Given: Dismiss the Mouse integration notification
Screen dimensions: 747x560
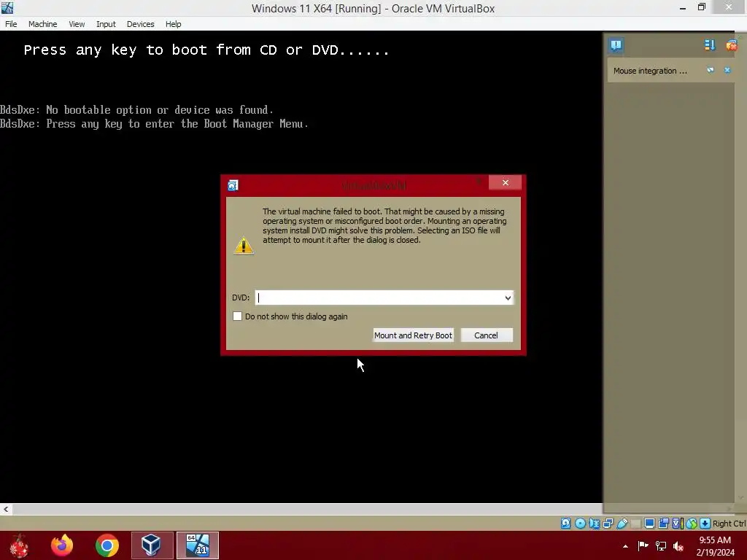Looking at the screenshot, I should (727, 70).
